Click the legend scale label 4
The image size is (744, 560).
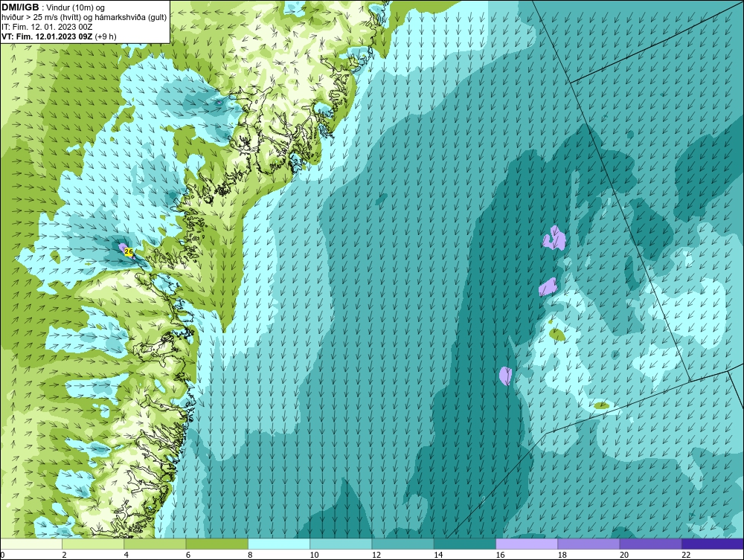click(x=126, y=556)
